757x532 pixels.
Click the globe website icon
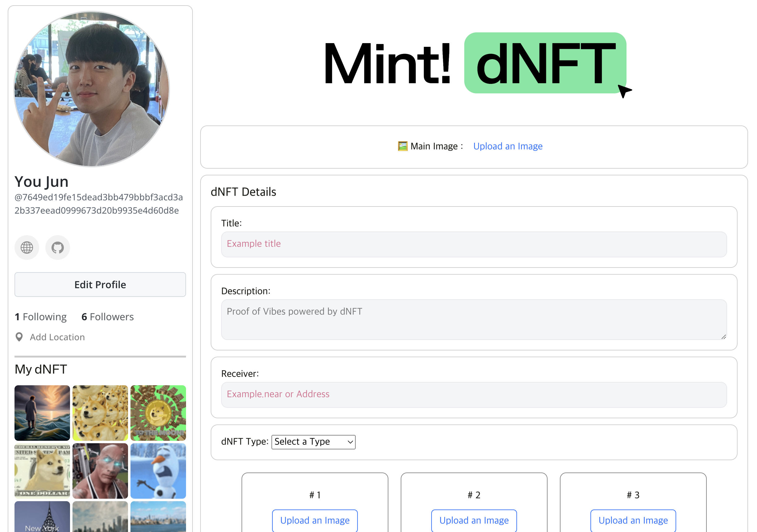pyautogui.click(x=27, y=248)
